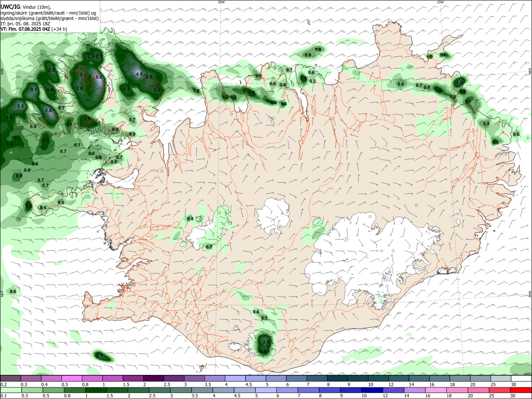Image resolution: width=532 pixels, height=399 pixels.
Task: Pick the upper-row lavender swatch between 4 and 4.5
Action: pyautogui.click(x=235, y=378)
